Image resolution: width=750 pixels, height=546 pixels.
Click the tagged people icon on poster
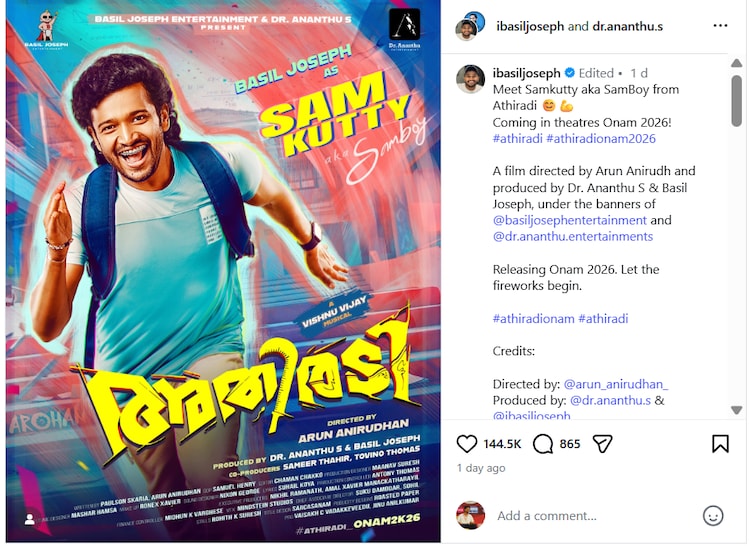pos(30,519)
